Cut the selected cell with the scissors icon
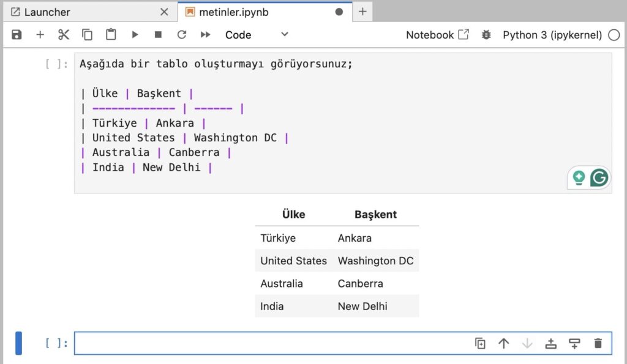Image resolution: width=627 pixels, height=364 pixels. point(64,35)
